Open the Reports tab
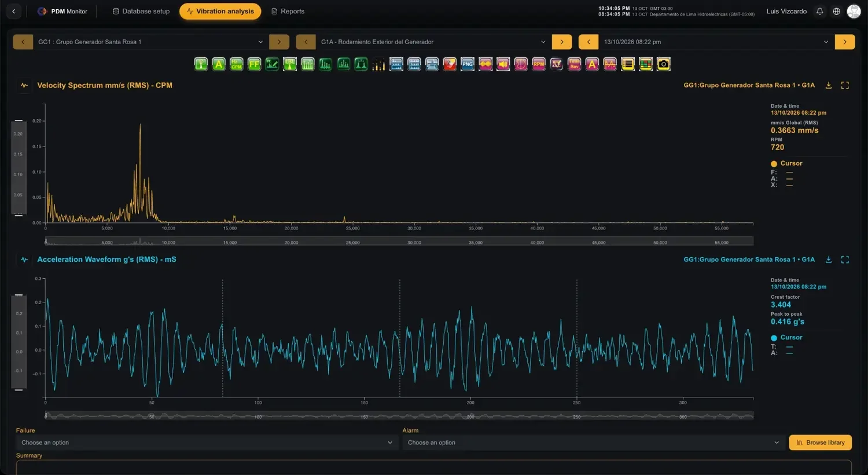Viewport: 868px width, 475px height. 288,11
